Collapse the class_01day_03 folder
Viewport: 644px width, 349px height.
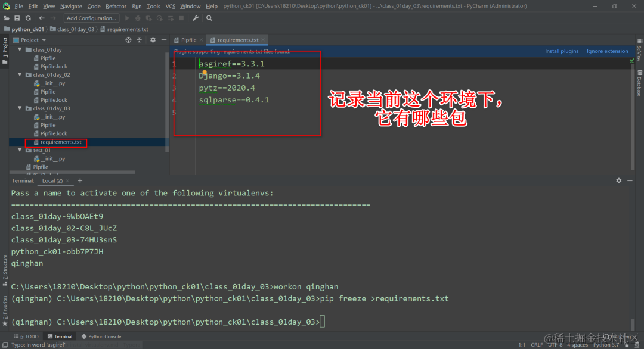pyautogui.click(x=20, y=108)
